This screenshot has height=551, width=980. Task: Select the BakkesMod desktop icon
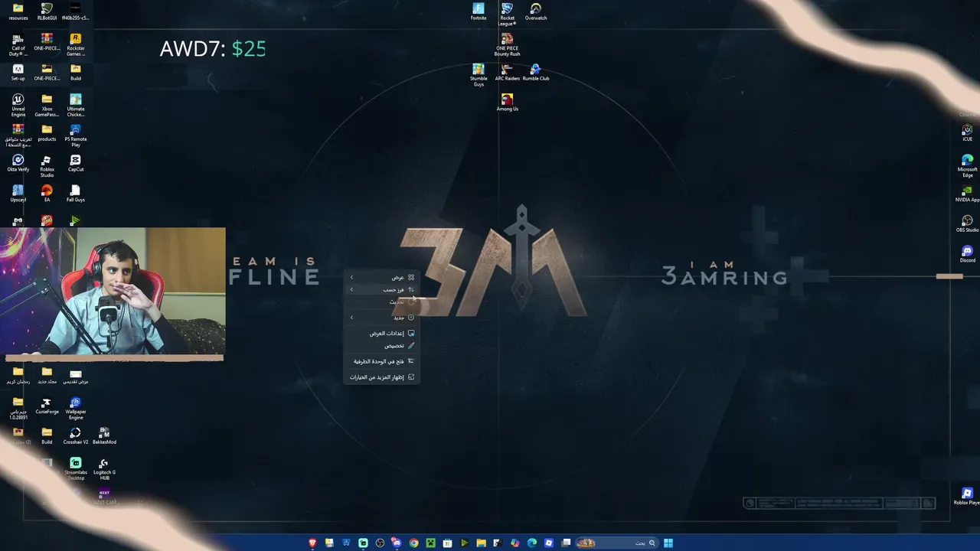(104, 436)
